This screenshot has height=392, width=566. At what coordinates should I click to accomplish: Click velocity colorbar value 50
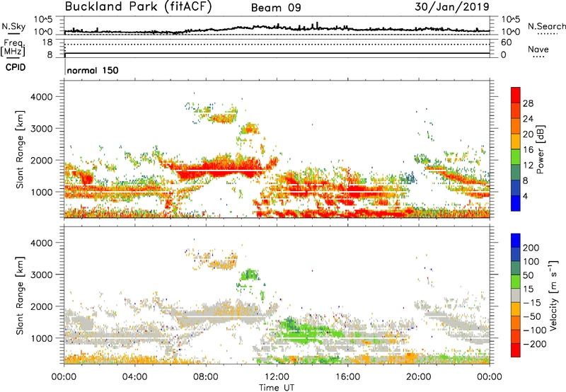(528, 275)
